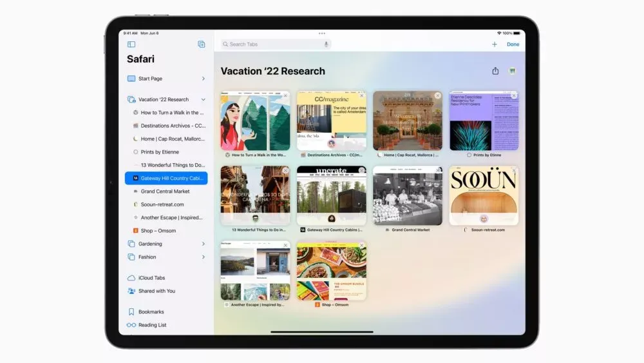Tap the microphone in search field
The height and width of the screenshot is (363, 644).
327,44
